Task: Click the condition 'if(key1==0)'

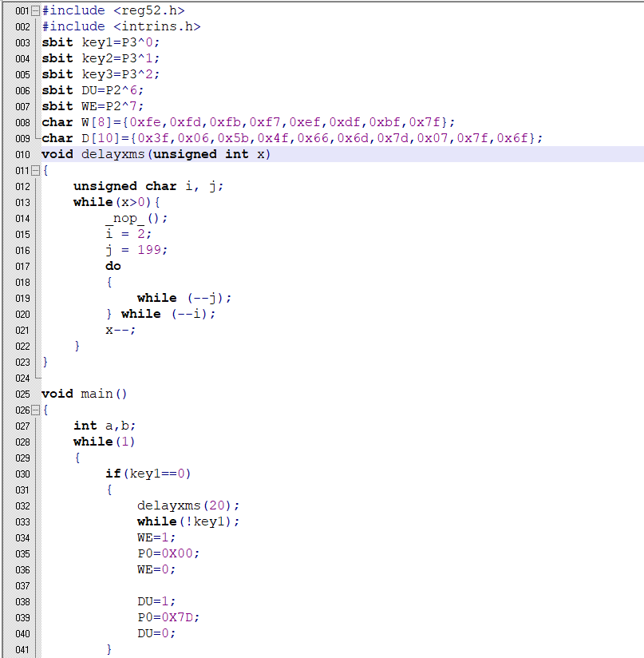Action: coord(148,474)
